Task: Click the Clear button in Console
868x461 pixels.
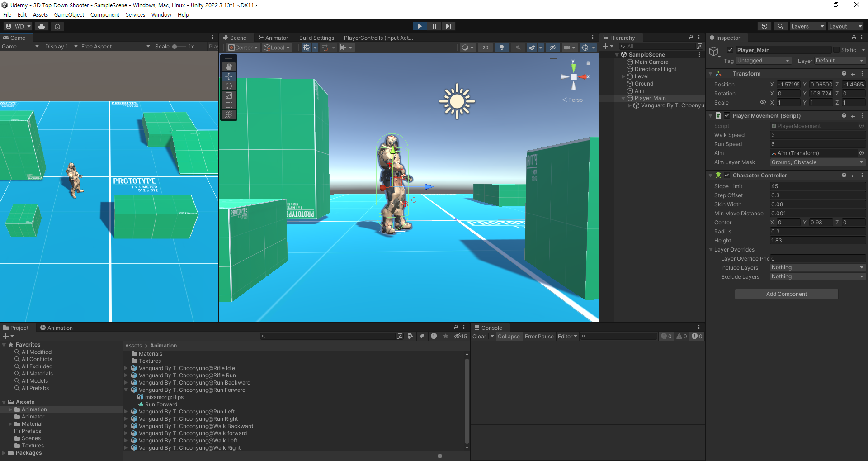Action: 479,336
